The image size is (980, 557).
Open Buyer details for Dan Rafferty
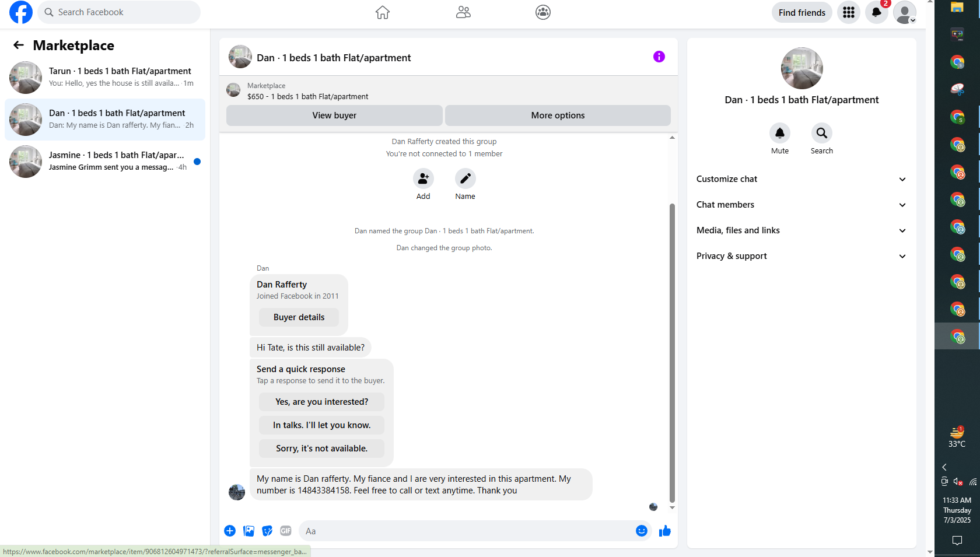coord(299,317)
